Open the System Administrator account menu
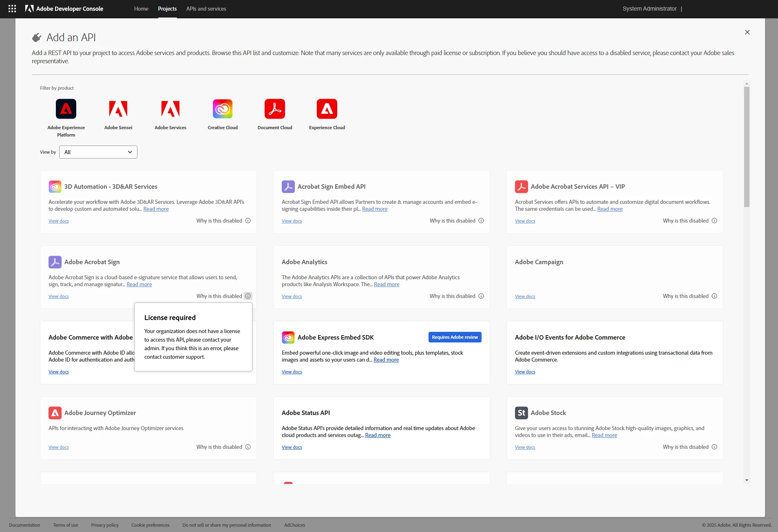 (650, 9)
